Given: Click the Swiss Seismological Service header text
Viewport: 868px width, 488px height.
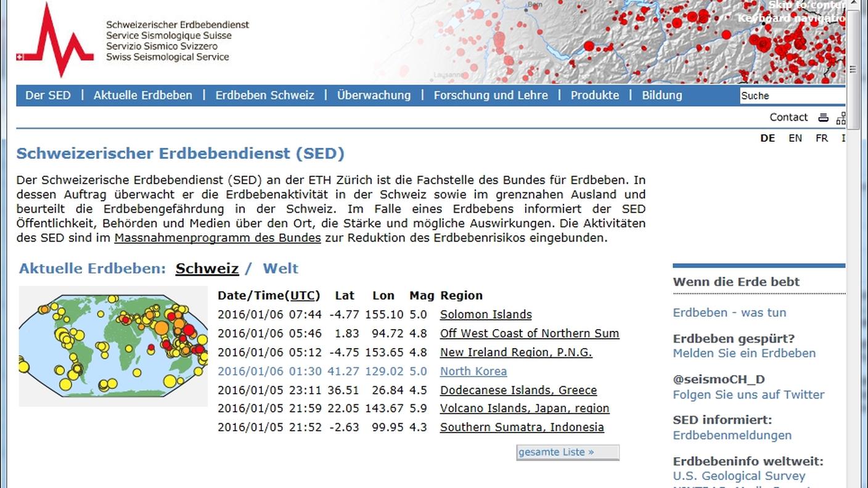Looking at the screenshot, I should (168, 57).
